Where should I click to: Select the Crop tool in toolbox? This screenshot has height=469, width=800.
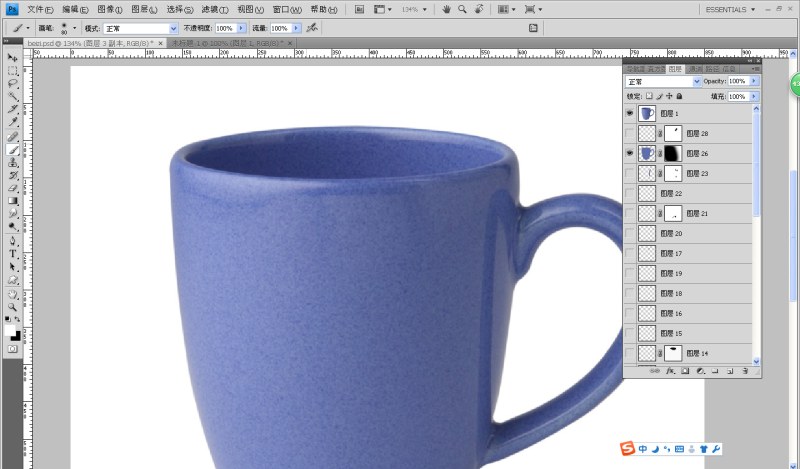click(13, 109)
